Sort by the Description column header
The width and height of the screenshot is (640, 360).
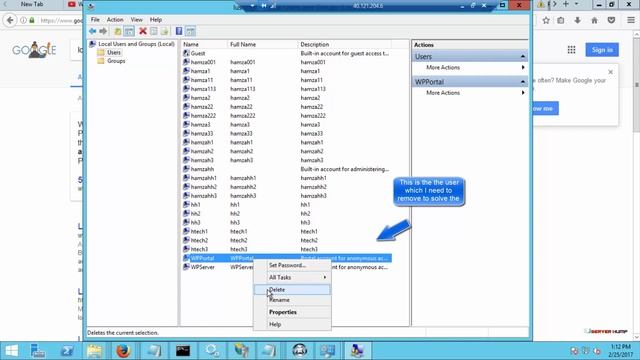pyautogui.click(x=344, y=44)
